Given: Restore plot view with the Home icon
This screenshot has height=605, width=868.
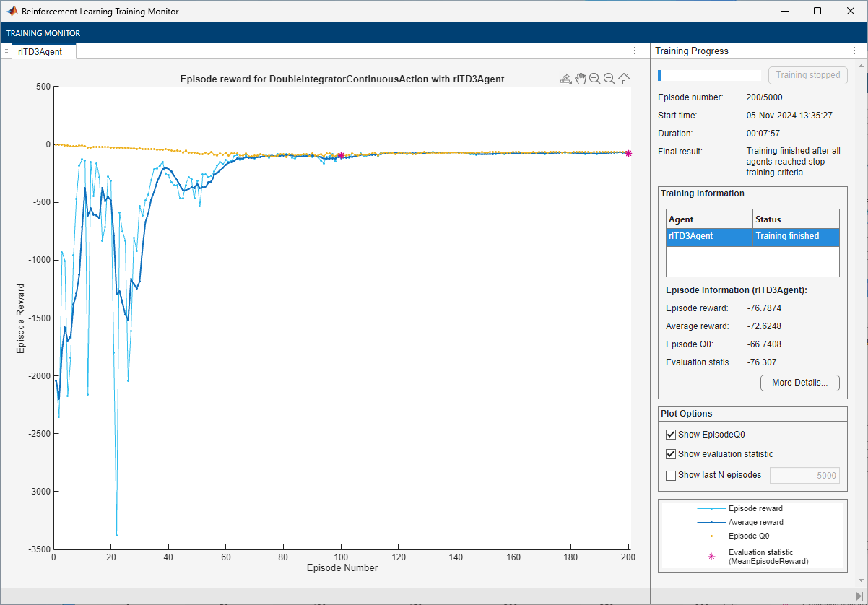Looking at the screenshot, I should [624, 79].
